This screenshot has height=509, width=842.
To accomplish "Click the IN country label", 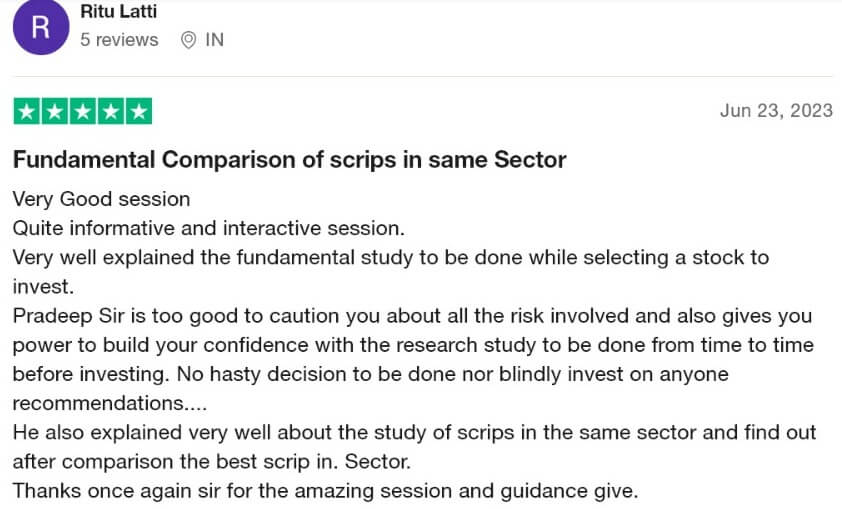I will point(214,40).
